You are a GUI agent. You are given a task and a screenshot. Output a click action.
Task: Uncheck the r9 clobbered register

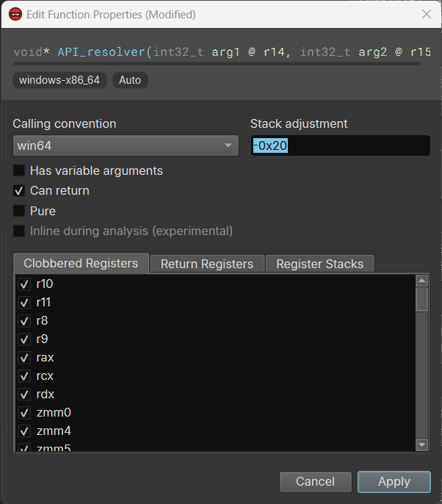pyautogui.click(x=24, y=339)
